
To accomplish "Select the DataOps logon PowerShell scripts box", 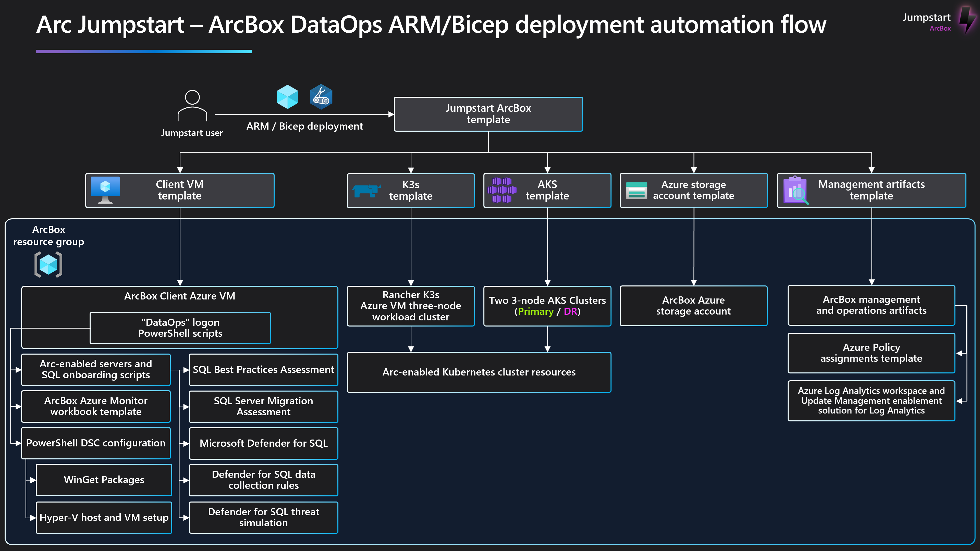I will 180,328.
